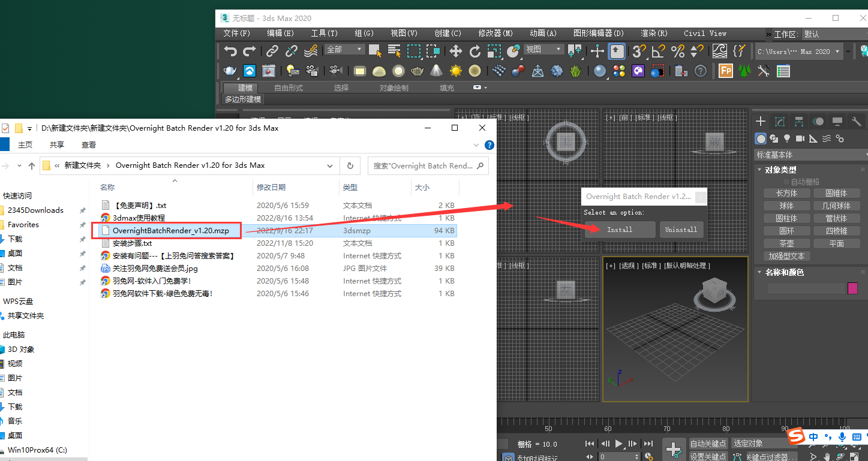Screen dimensions: 868x461
Task: Switch to the Cameras category icon
Action: click(800, 138)
